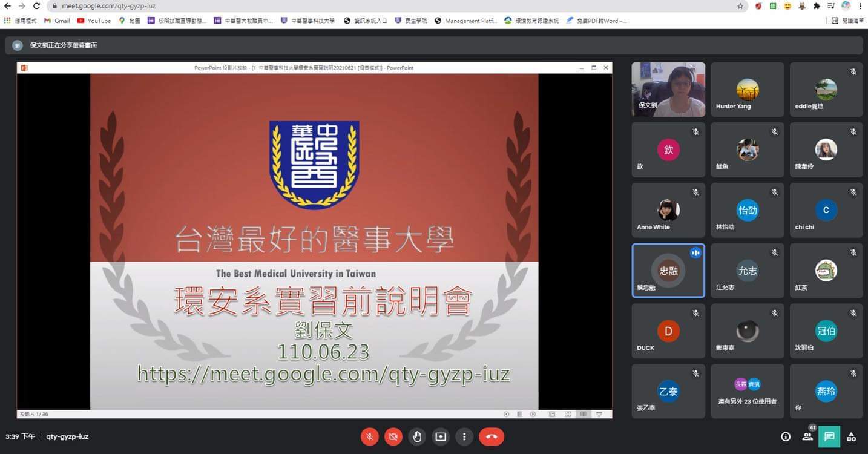This screenshot has height=454, width=868.
Task: Bookmark this page with the star icon
Action: coord(740,6)
